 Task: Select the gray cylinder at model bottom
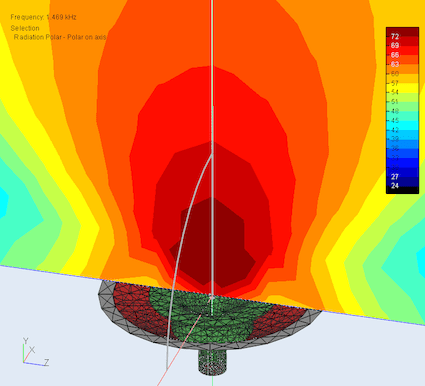coord(212,362)
